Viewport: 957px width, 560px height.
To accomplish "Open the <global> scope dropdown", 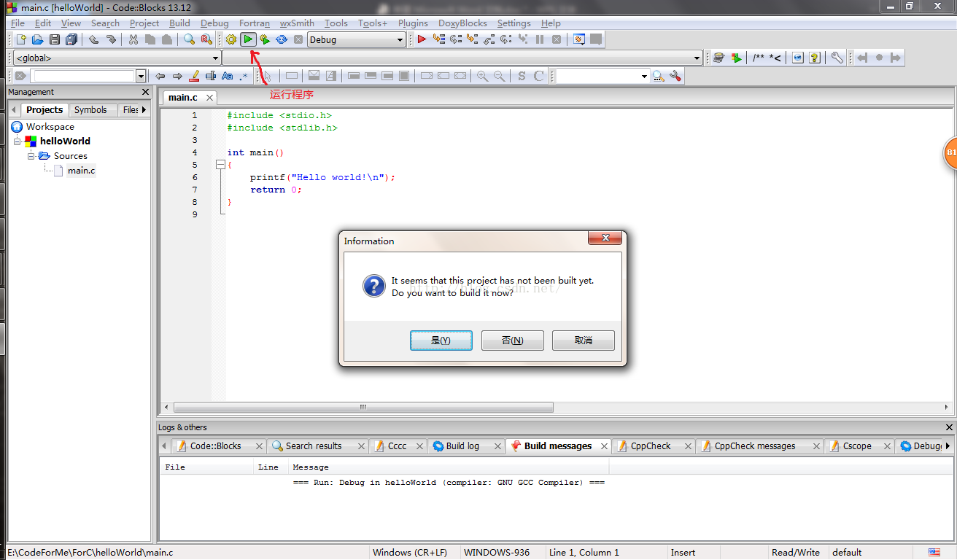I will pos(215,58).
